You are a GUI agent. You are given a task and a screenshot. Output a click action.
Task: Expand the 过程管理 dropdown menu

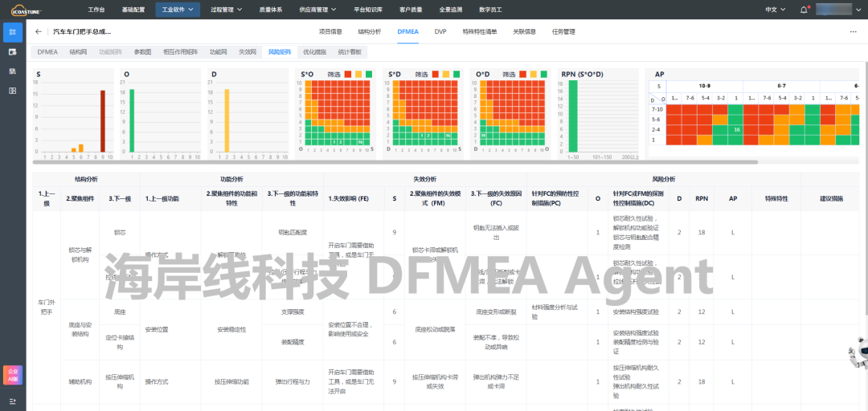(x=226, y=10)
